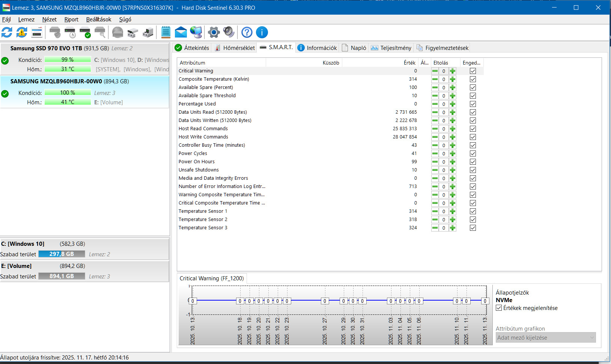
Task: Click the blue notepad report icon
Action: pyautogui.click(x=166, y=33)
